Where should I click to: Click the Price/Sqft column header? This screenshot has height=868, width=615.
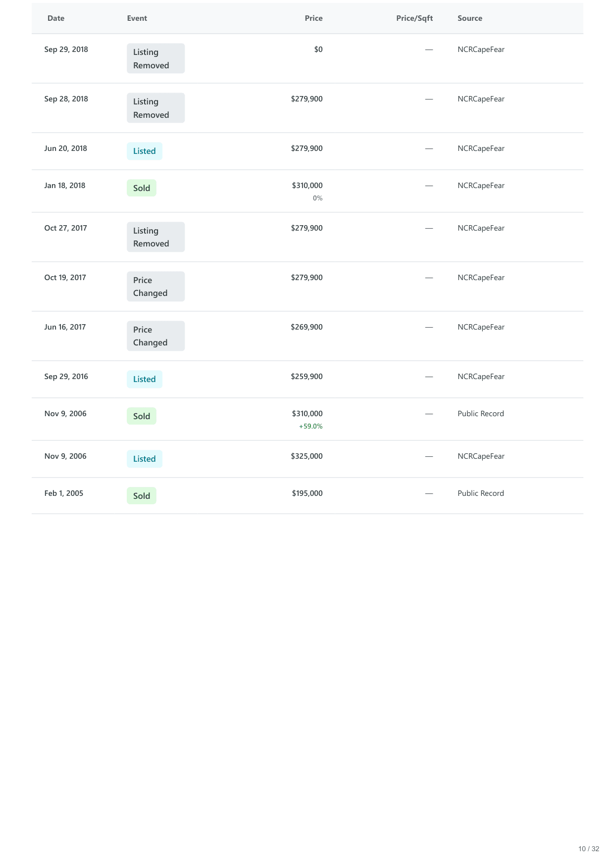pos(414,18)
